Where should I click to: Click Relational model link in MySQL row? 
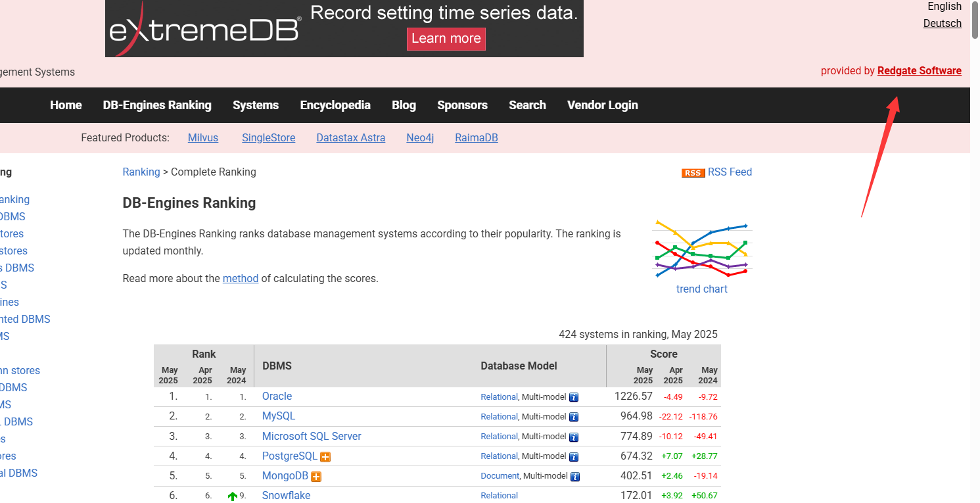[x=500, y=417]
